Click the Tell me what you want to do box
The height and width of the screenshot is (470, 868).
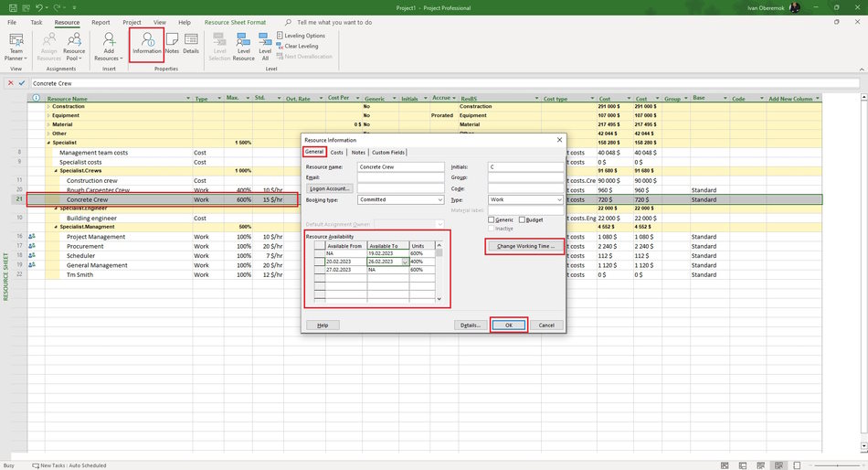click(334, 22)
